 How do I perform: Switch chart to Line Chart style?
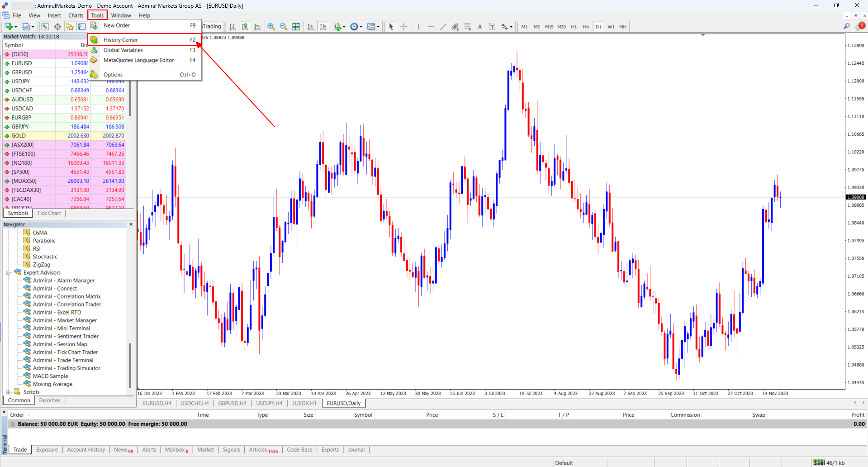click(257, 27)
